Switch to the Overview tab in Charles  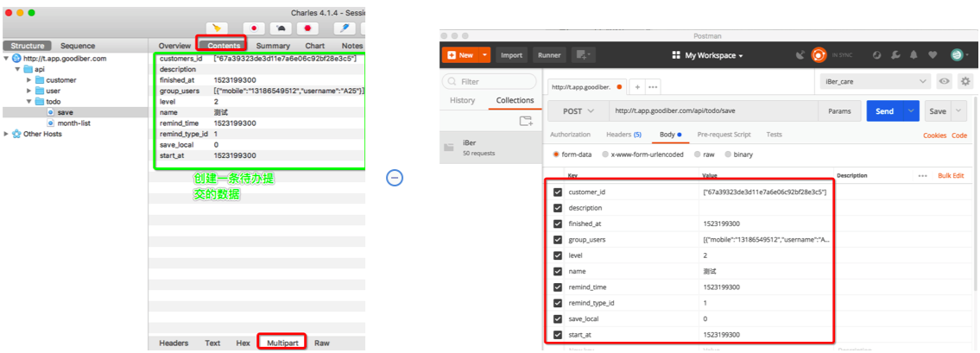tap(174, 46)
